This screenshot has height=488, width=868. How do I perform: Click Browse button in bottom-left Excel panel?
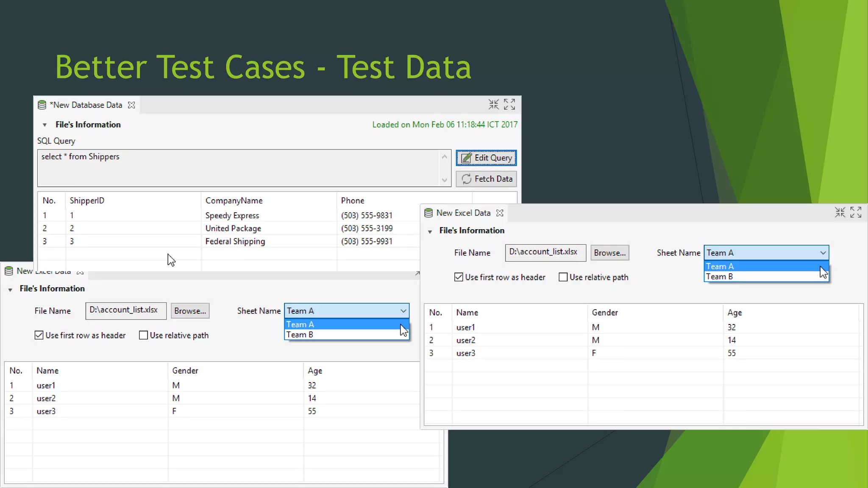(190, 311)
